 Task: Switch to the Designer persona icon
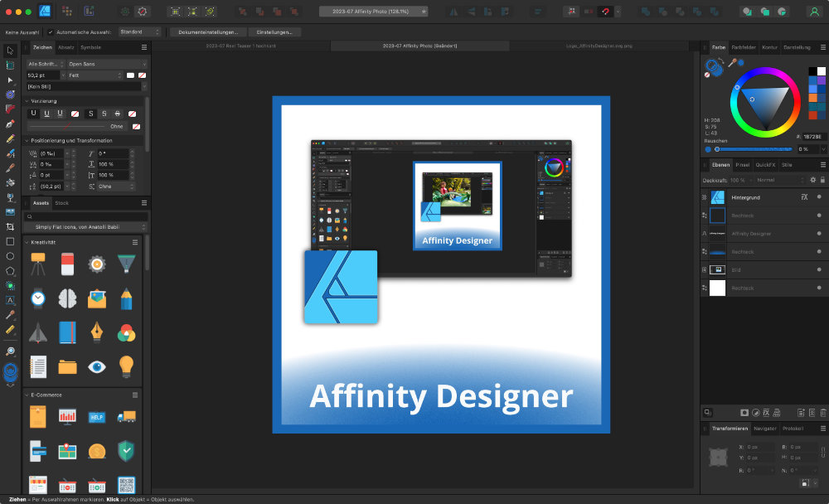(45, 11)
